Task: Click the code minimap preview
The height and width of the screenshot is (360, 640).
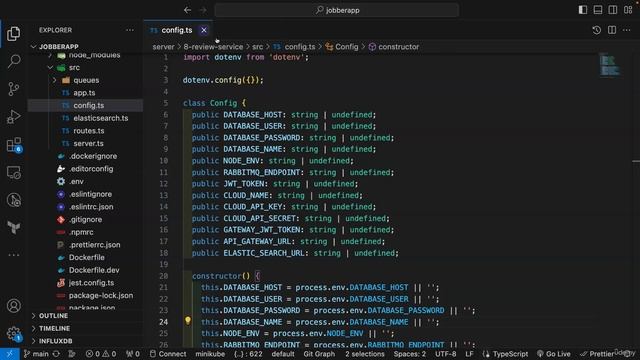Action: point(610,65)
